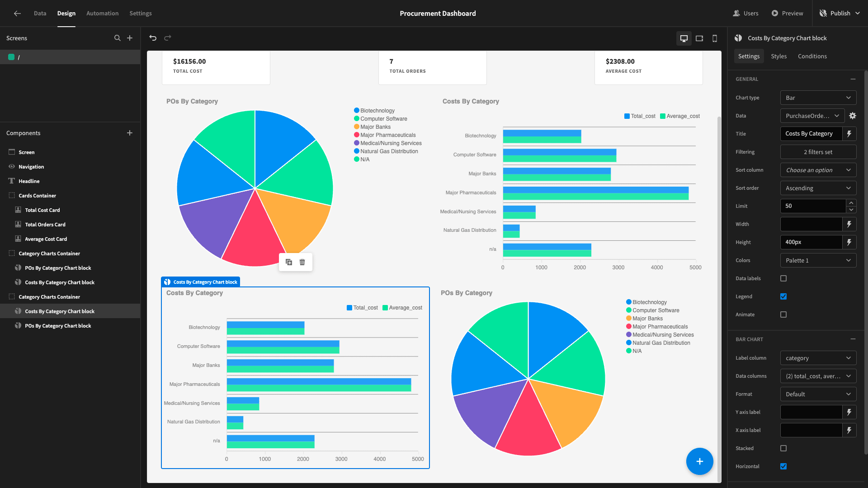
Task: Delete the selected chart block via trash icon
Action: (302, 262)
